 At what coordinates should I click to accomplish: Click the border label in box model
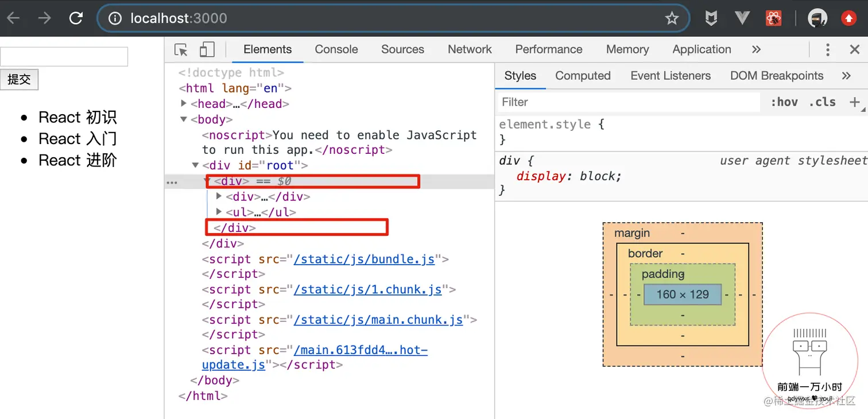click(x=645, y=253)
